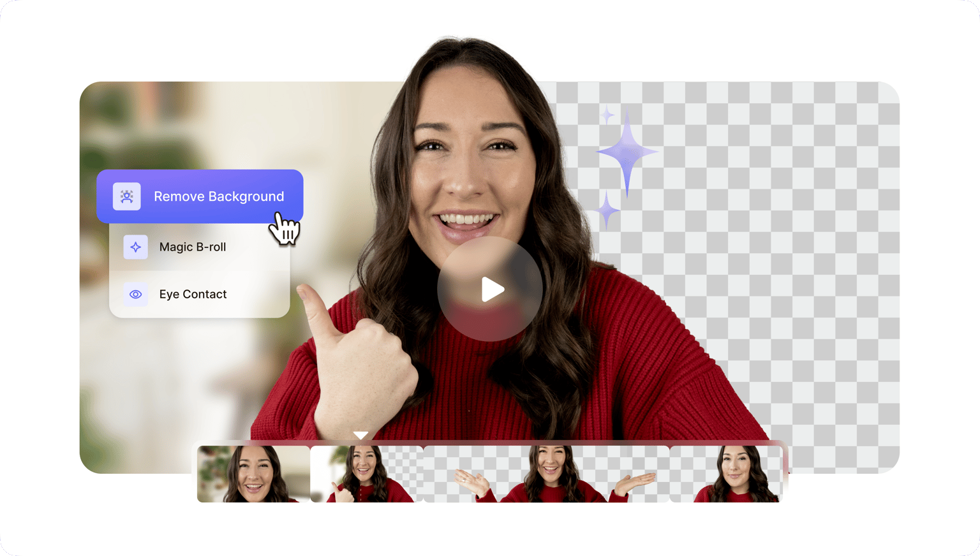The image size is (980, 556).
Task: Toggle the Eye Contact eye icon
Action: (x=135, y=294)
